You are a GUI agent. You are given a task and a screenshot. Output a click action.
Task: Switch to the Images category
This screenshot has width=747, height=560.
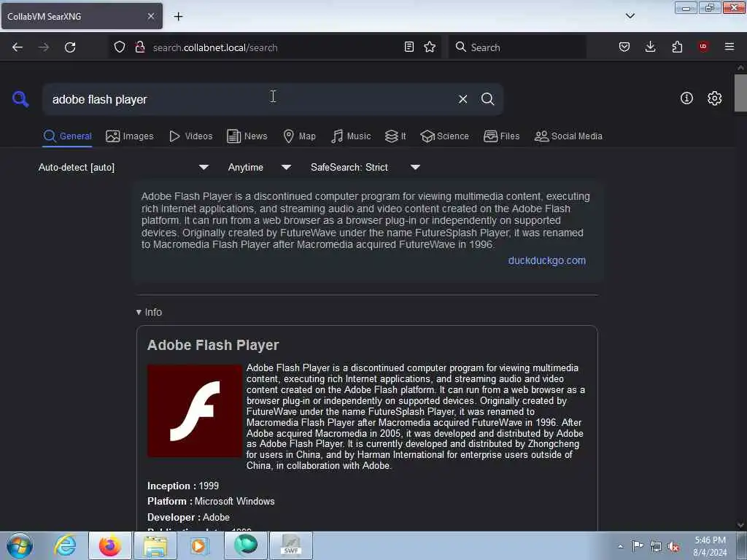tap(130, 136)
